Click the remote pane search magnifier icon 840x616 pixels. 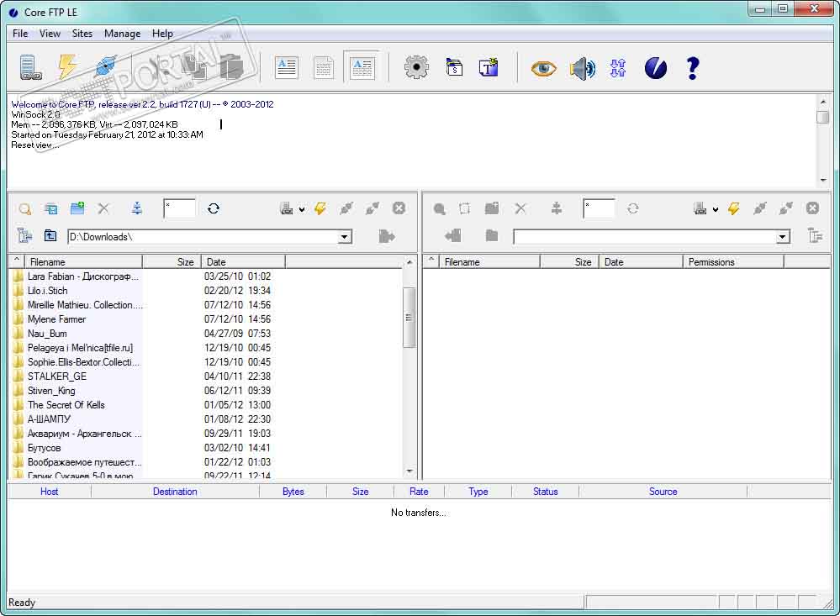coord(439,209)
